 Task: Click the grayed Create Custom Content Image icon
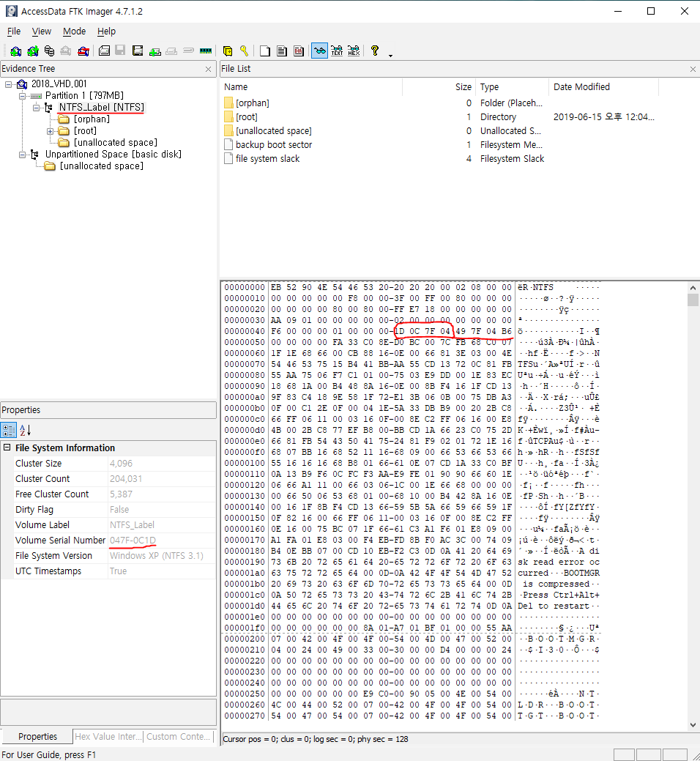(x=171, y=51)
